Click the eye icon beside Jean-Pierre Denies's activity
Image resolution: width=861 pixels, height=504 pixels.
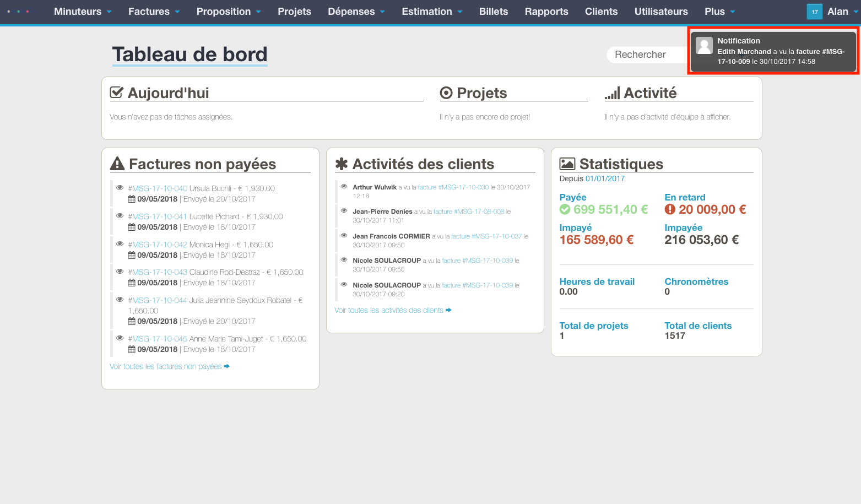click(344, 211)
